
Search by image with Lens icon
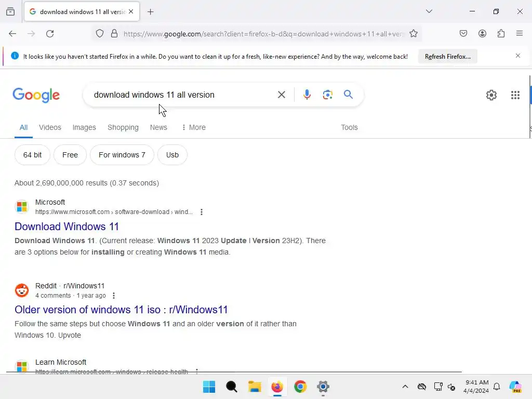click(327, 95)
